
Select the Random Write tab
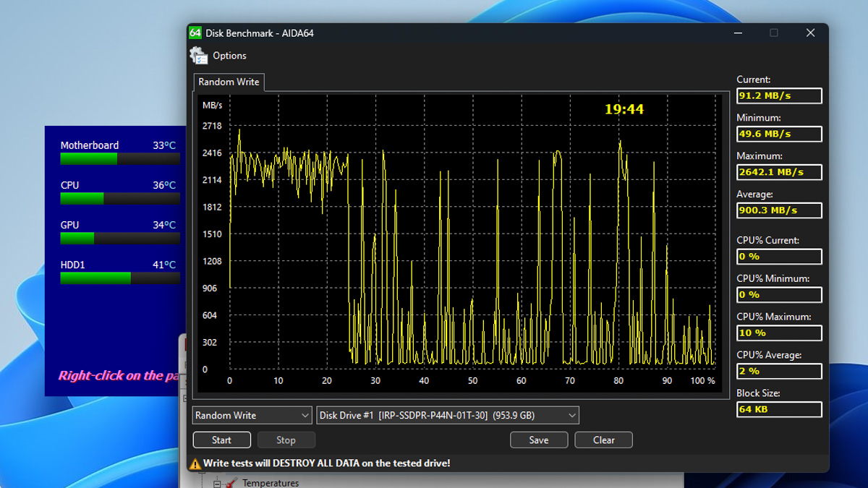pyautogui.click(x=229, y=82)
